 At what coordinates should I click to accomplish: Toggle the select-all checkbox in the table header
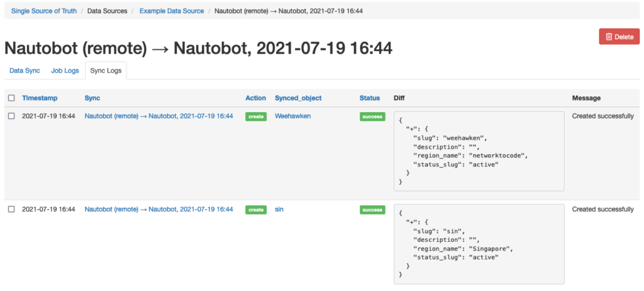pyautogui.click(x=11, y=98)
